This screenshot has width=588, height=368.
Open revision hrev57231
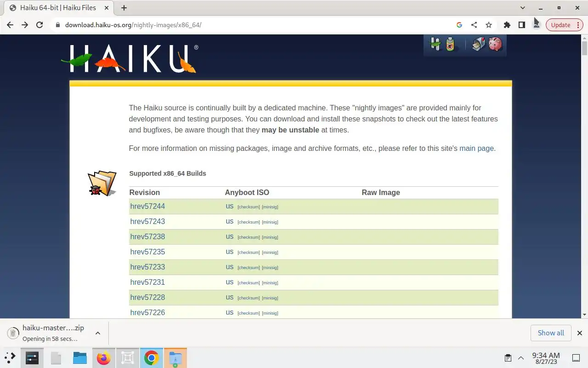coord(147,282)
